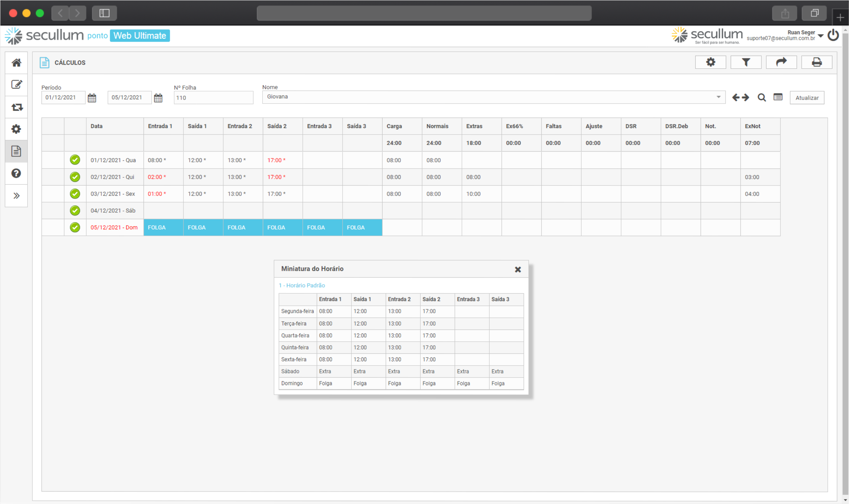Click the Nº Folha input field
The width and height of the screenshot is (849, 504).
click(x=213, y=98)
